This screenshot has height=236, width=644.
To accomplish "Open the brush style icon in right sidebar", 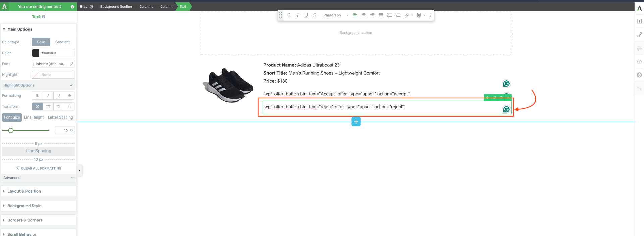I will click(x=639, y=34).
